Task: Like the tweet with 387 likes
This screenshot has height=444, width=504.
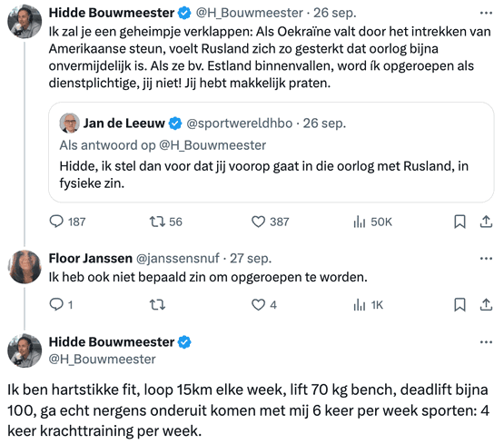Action: (x=270, y=222)
